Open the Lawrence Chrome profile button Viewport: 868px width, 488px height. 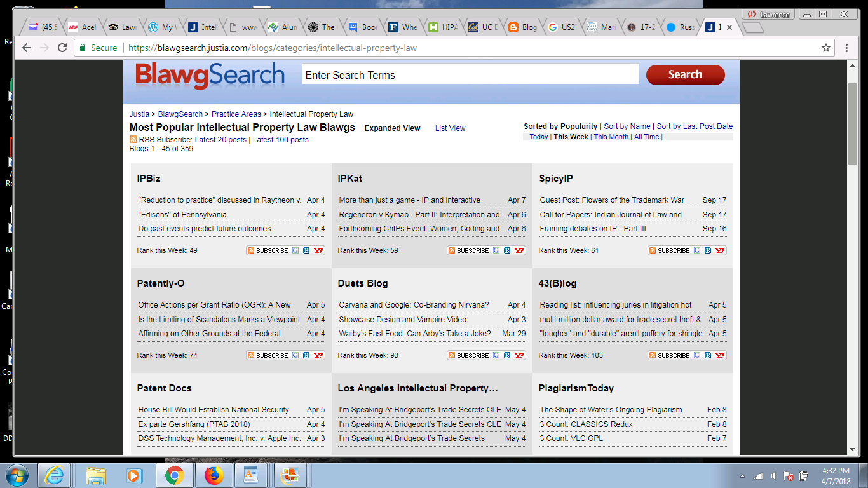(768, 14)
